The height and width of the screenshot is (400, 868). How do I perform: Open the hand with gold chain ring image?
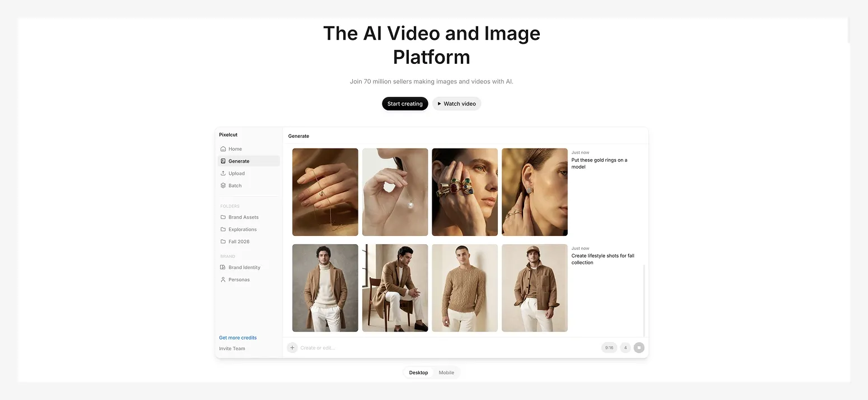pos(325,192)
